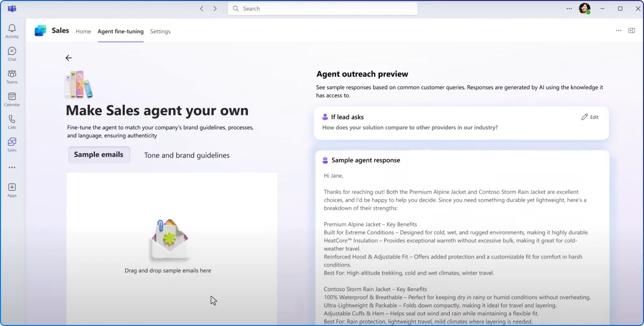
Task: Navigate forward with the history arrow
Action: 215,9
